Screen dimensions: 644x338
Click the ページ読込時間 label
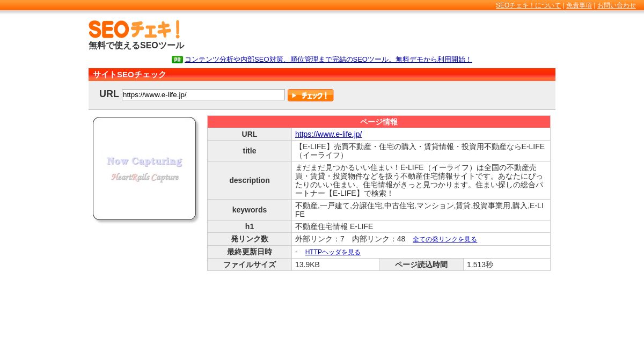(x=421, y=264)
